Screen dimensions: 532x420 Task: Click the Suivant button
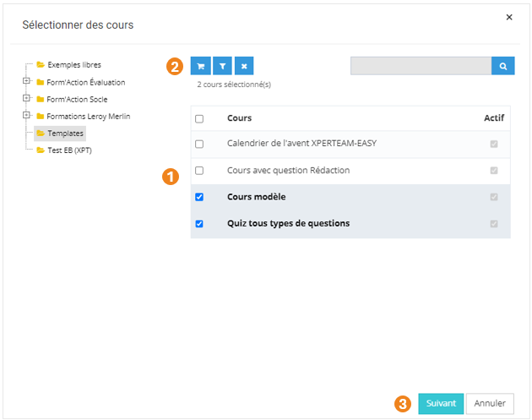click(x=441, y=403)
